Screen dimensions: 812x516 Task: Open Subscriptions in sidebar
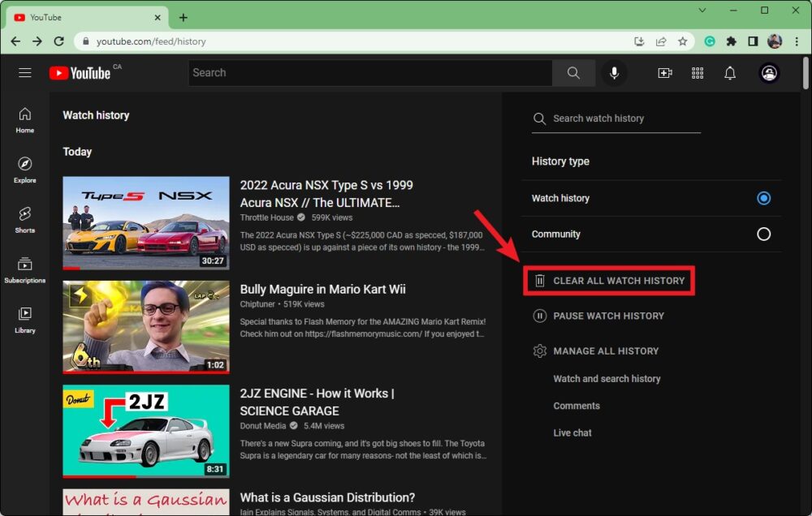click(x=25, y=269)
